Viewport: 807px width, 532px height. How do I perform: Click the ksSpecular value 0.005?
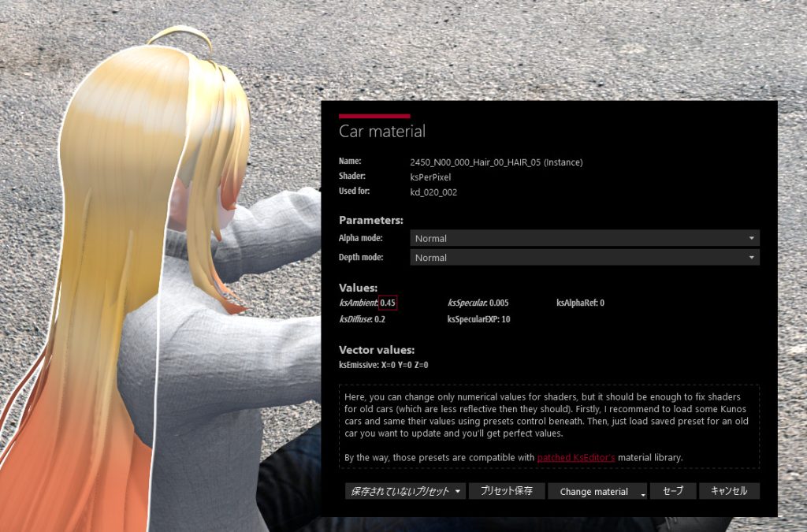click(x=499, y=303)
